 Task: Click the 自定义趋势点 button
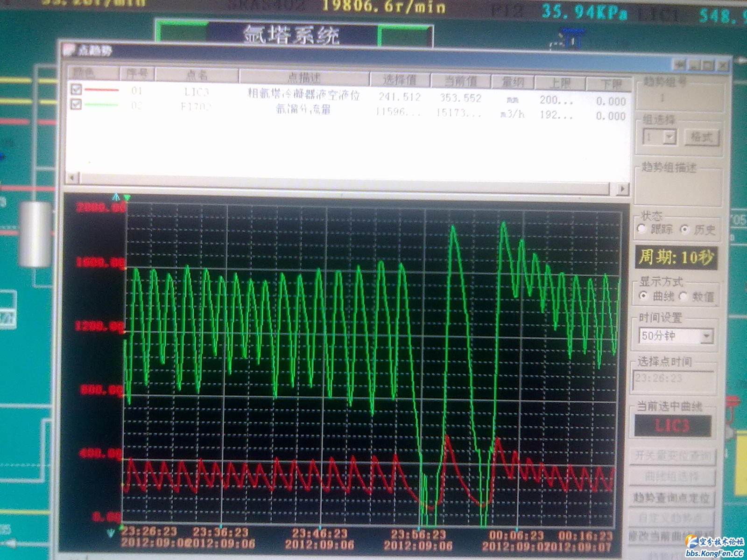[672, 518]
